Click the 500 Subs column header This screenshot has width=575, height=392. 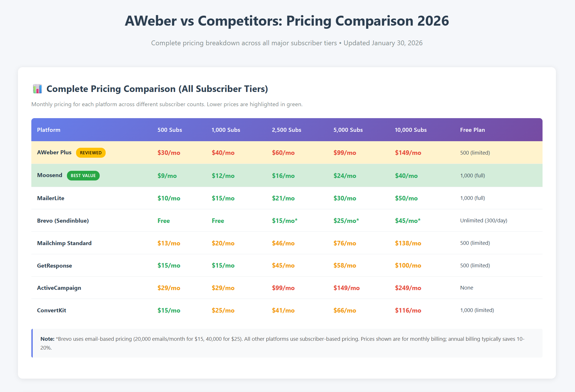point(170,130)
